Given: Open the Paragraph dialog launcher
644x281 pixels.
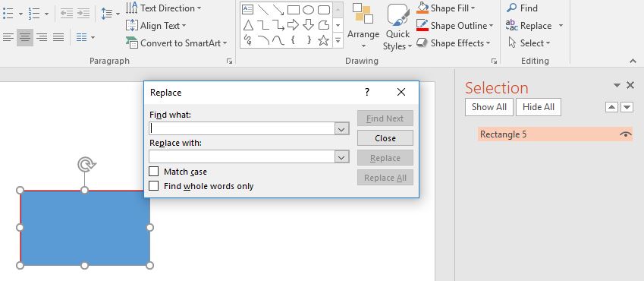Looking at the screenshot, I should [x=229, y=62].
